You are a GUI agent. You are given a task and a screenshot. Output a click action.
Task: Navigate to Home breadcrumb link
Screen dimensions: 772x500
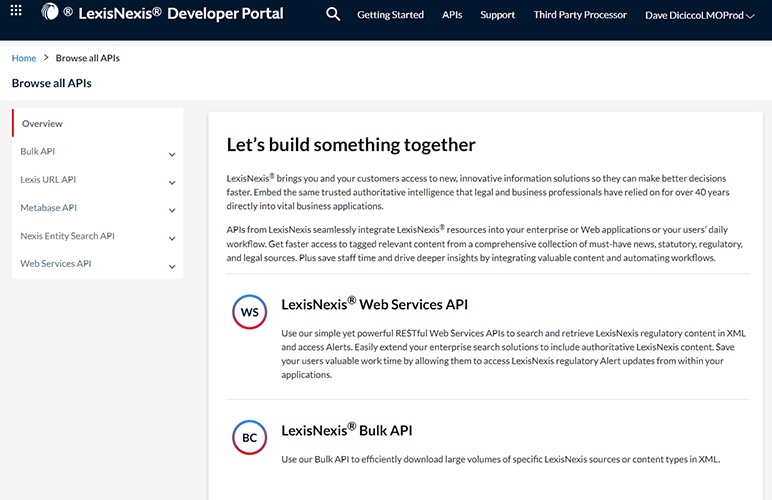[x=24, y=58]
